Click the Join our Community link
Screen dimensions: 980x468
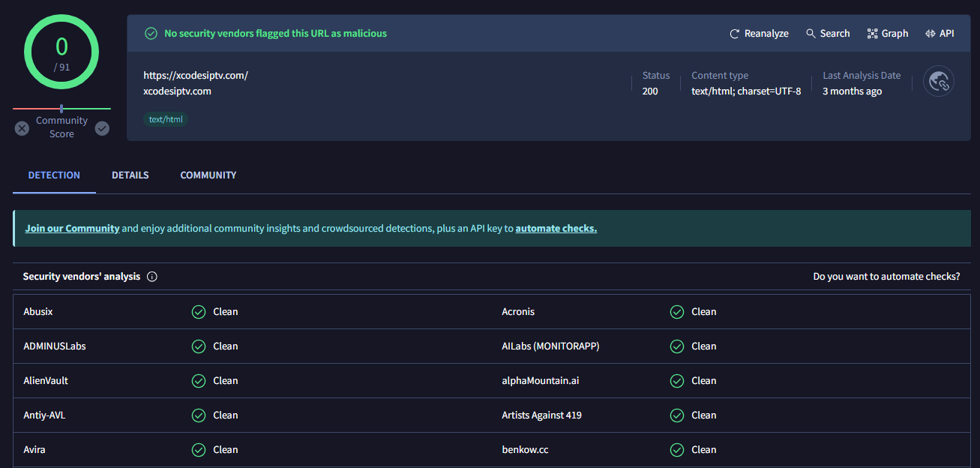click(x=72, y=228)
